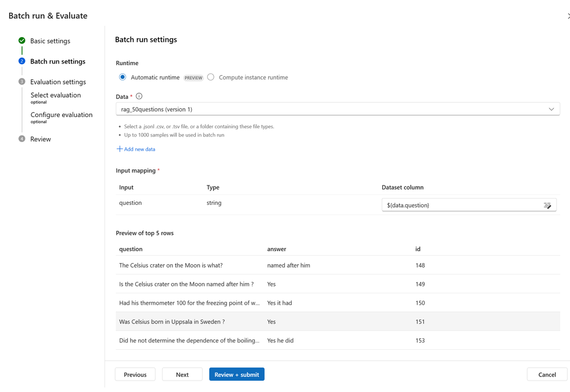Click Review + submit button
This screenshot has height=392, width=570.
[237, 374]
